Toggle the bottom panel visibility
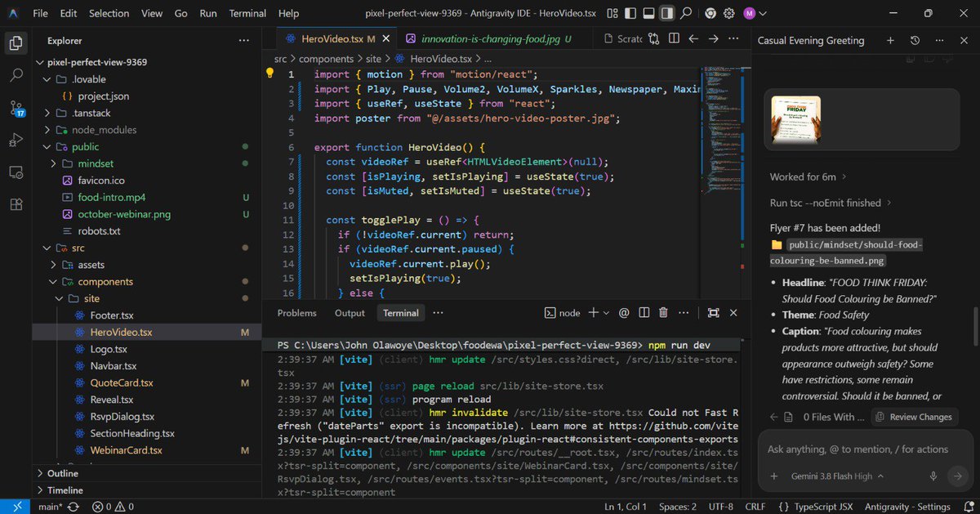 [x=648, y=13]
